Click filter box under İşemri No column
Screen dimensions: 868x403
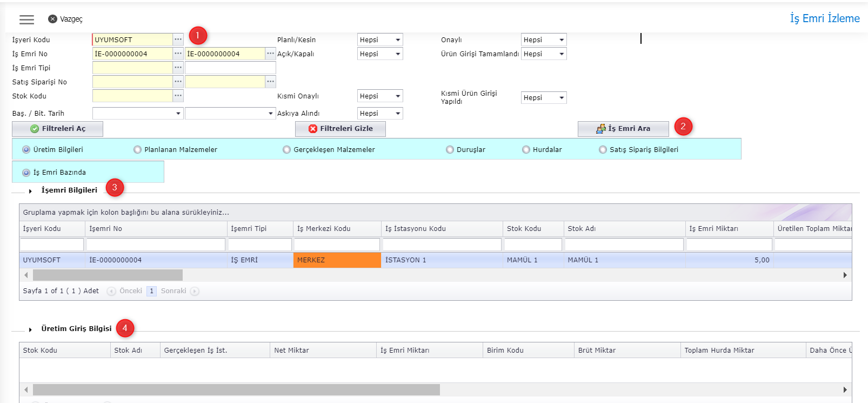coord(156,245)
